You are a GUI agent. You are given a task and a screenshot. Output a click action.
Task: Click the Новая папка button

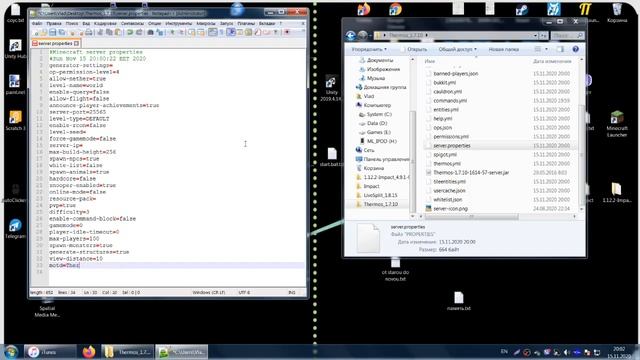[x=504, y=49]
